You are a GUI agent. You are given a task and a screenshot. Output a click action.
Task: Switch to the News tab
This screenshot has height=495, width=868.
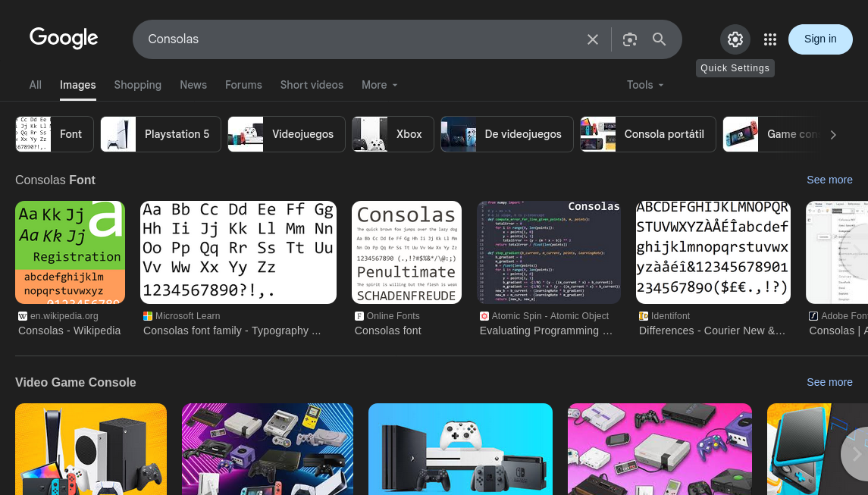pyautogui.click(x=193, y=85)
